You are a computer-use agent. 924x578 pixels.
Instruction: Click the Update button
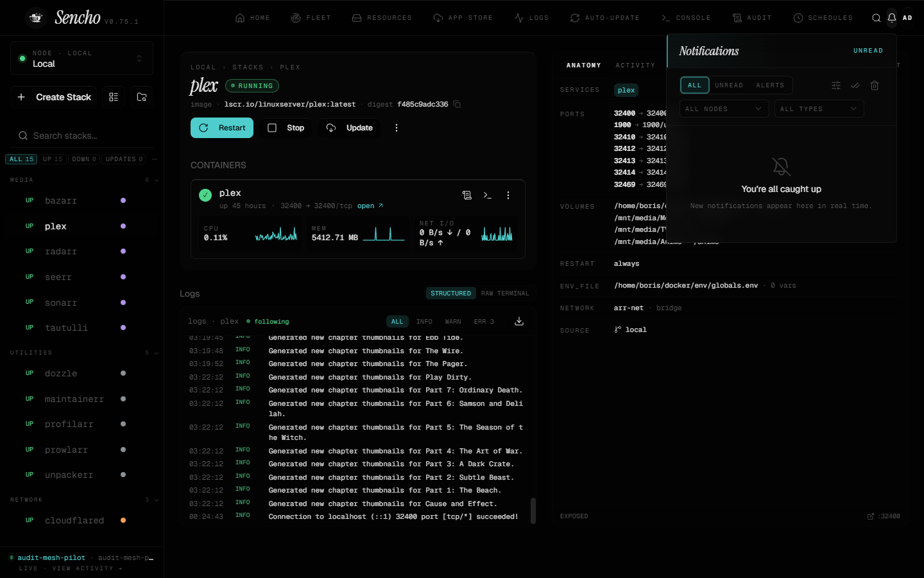tap(350, 128)
